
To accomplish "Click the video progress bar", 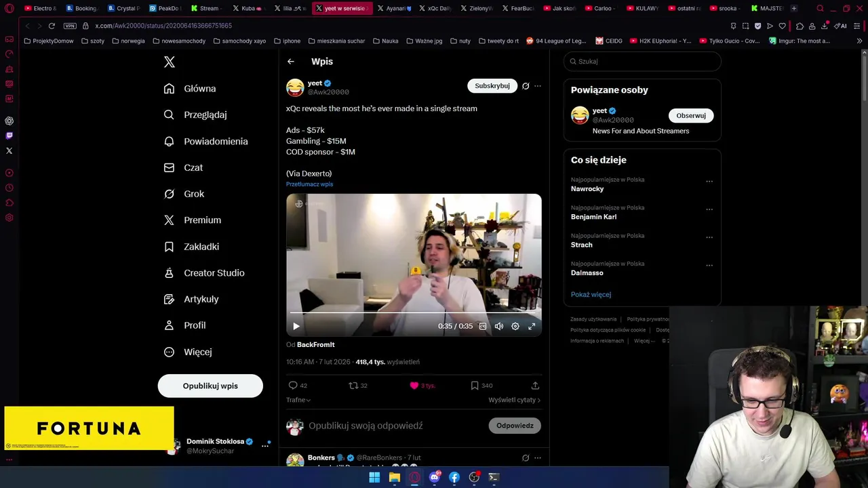I will [414, 312].
